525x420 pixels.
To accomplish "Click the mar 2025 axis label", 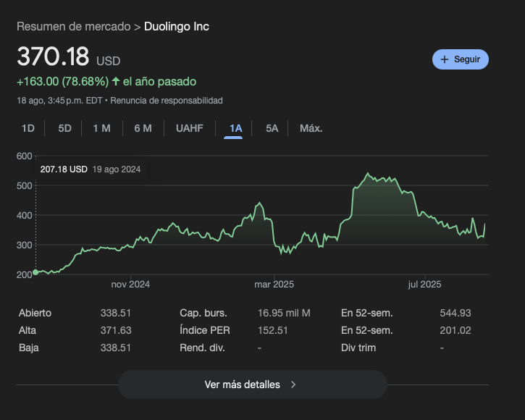I will [x=274, y=285].
